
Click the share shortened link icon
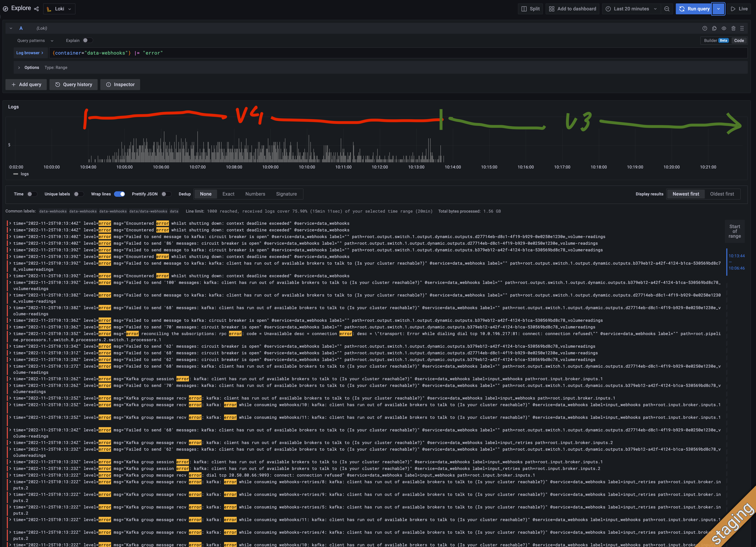point(36,9)
